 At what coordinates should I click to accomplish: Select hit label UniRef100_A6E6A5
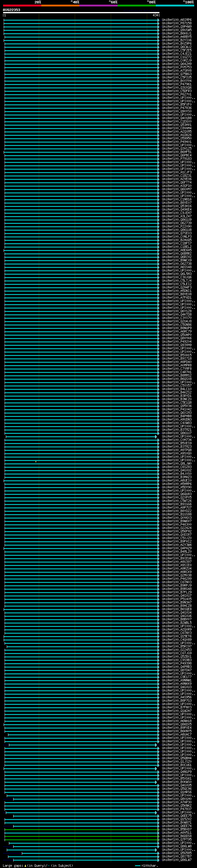pyautogui.click(x=176, y=250)
